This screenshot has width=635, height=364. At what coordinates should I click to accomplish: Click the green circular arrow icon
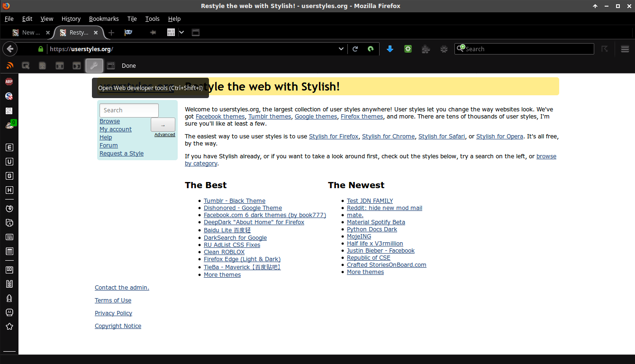[371, 49]
